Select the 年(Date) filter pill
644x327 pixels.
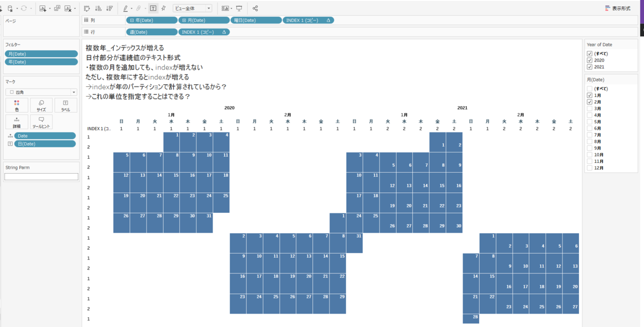41,62
